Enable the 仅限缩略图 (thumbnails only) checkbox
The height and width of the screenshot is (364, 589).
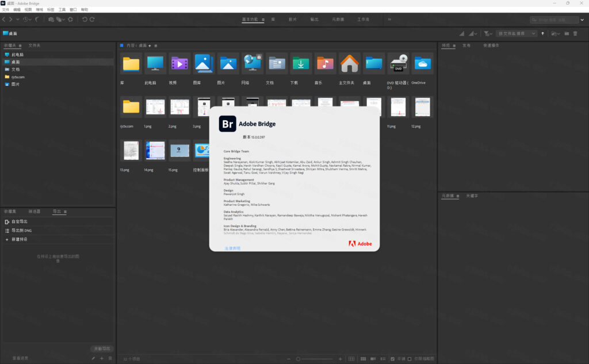[x=410, y=359]
